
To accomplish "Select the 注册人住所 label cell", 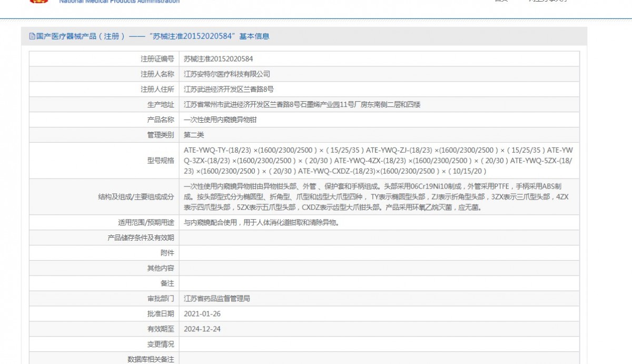I will (157, 90).
